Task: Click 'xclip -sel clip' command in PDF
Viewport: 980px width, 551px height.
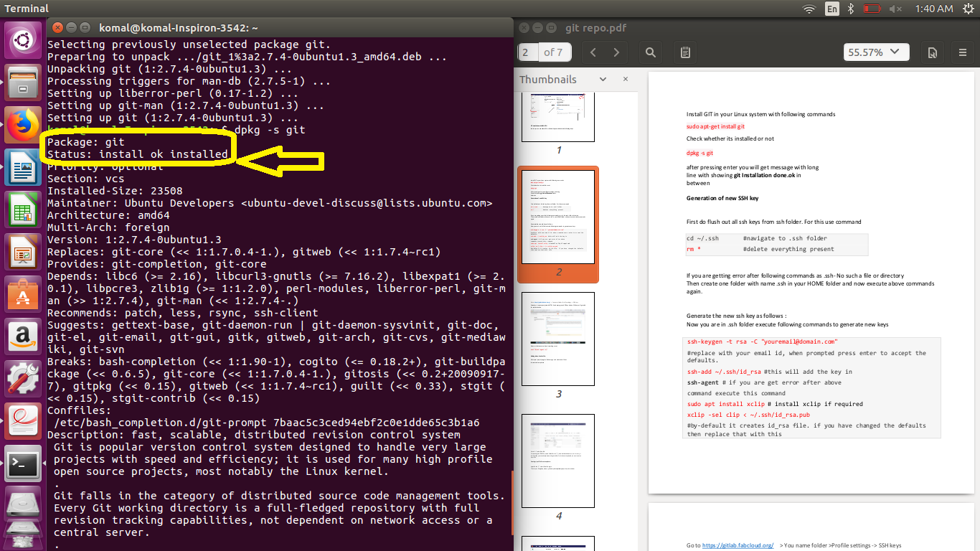Action: click(x=748, y=414)
